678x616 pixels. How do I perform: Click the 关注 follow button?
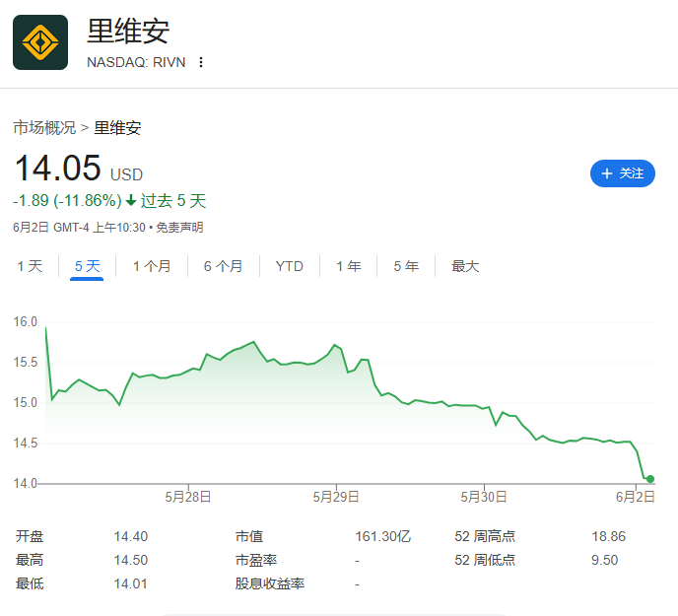[x=622, y=173]
